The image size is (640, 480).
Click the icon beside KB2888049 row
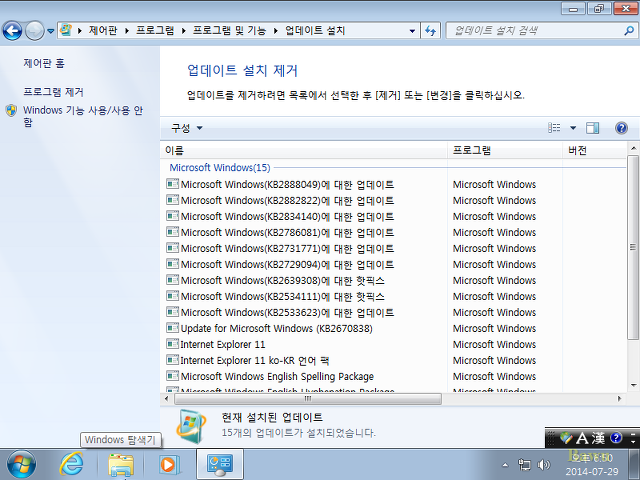172,184
